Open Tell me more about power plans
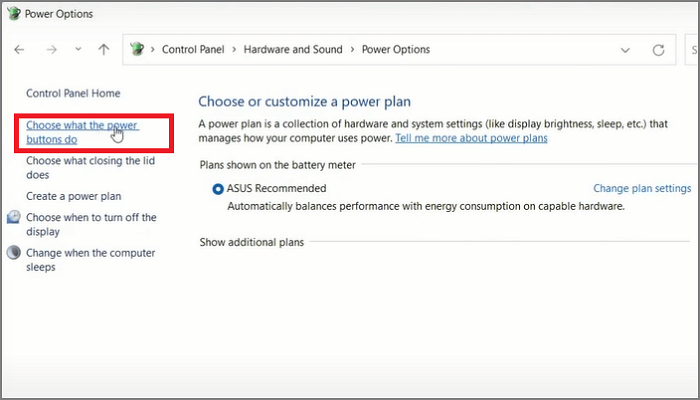700x400 pixels. point(471,138)
